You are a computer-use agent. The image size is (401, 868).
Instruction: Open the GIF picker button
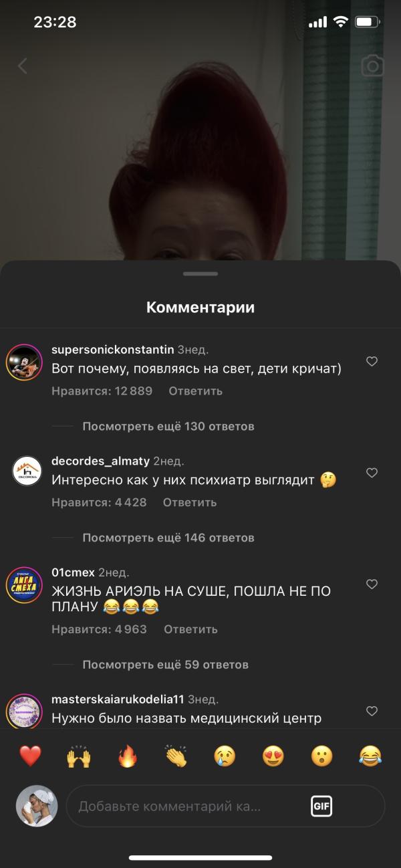[322, 806]
